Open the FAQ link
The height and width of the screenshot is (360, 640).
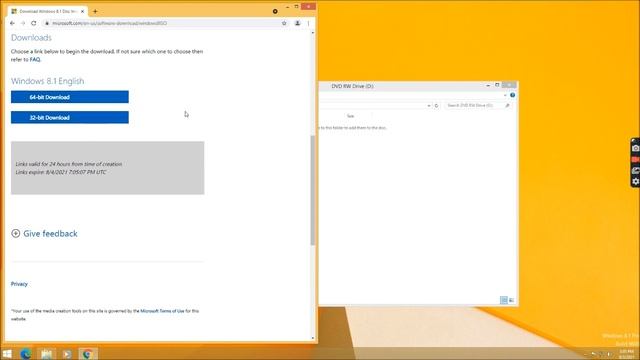[x=35, y=60]
